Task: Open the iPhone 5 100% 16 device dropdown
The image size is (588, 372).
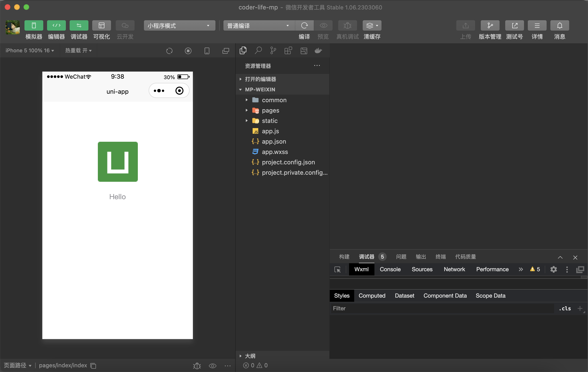Action: click(30, 51)
